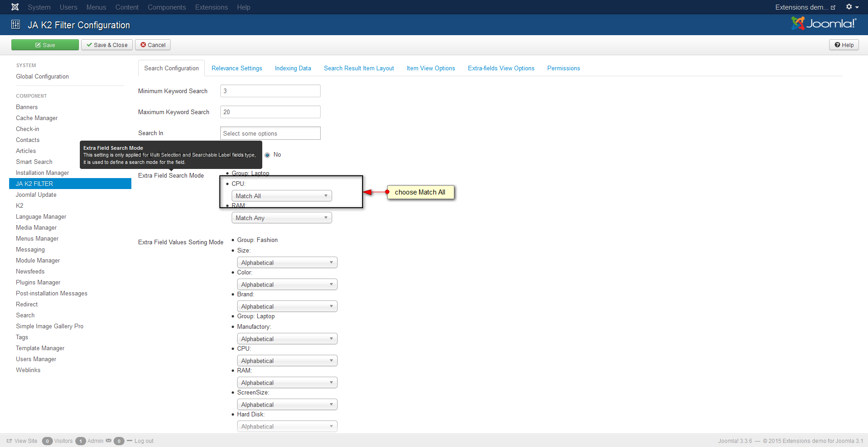Open Global Configuration in sidebar
Viewport: 868px width, 447px height.
[x=42, y=77]
